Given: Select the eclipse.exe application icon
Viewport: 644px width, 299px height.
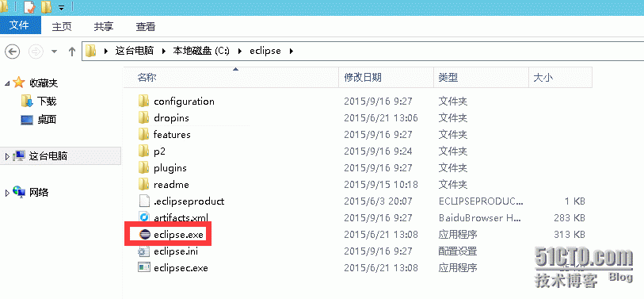Looking at the screenshot, I should coord(144,235).
